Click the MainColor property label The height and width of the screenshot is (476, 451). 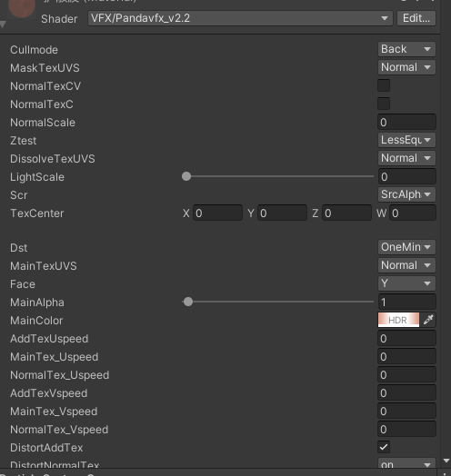(36, 321)
